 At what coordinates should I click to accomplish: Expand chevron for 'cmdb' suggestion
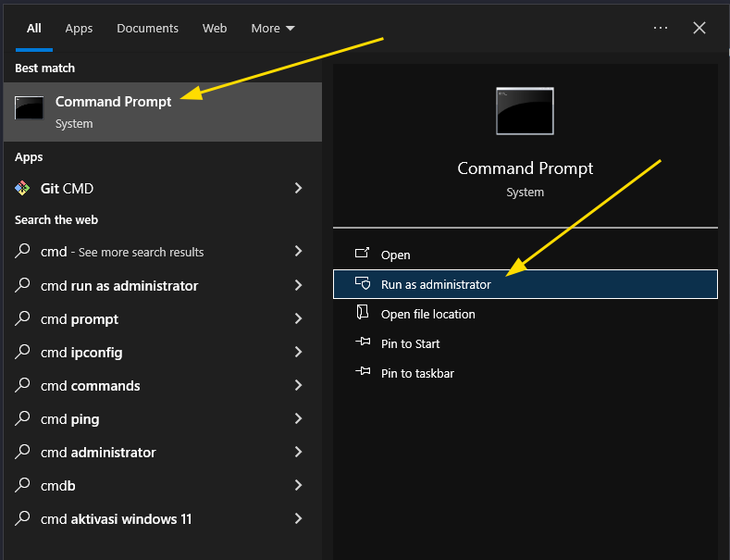pos(299,485)
